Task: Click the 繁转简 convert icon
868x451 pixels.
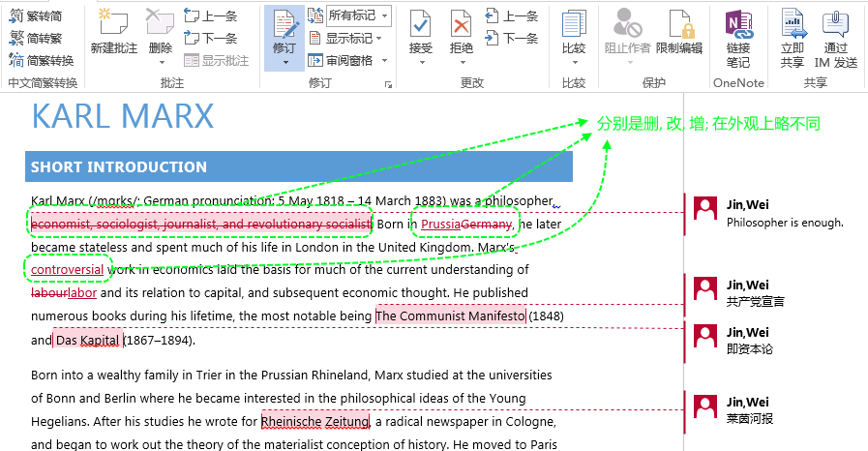Action: click(16, 16)
